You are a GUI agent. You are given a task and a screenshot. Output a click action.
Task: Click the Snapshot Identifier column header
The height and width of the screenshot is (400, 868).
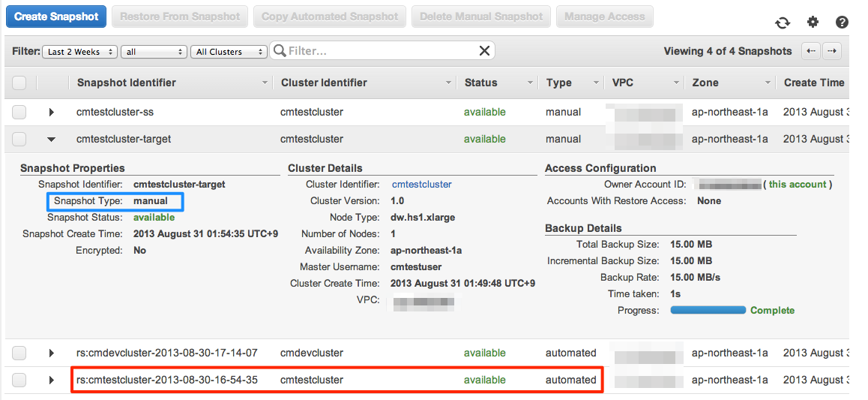click(126, 83)
